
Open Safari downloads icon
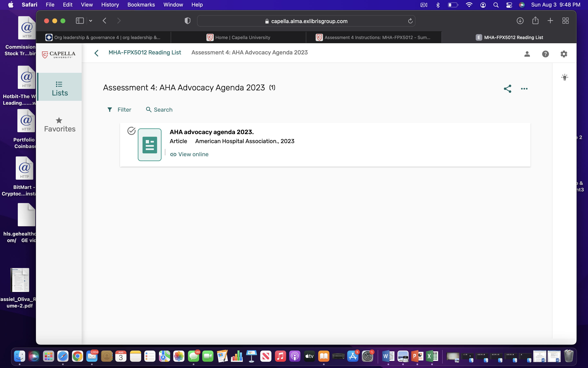pyautogui.click(x=520, y=21)
